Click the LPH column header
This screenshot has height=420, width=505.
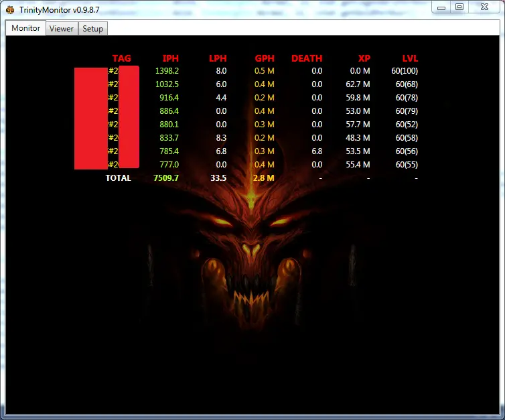218,58
